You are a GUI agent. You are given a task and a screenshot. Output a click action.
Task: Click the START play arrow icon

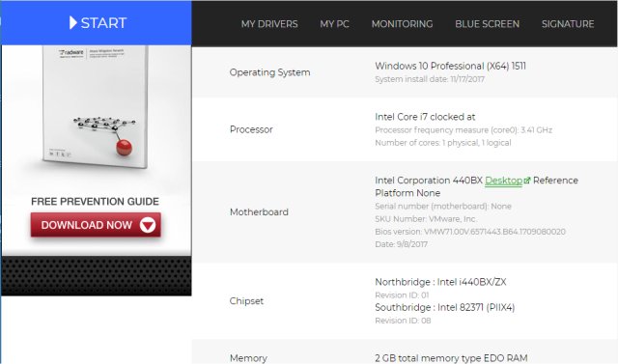pos(73,23)
